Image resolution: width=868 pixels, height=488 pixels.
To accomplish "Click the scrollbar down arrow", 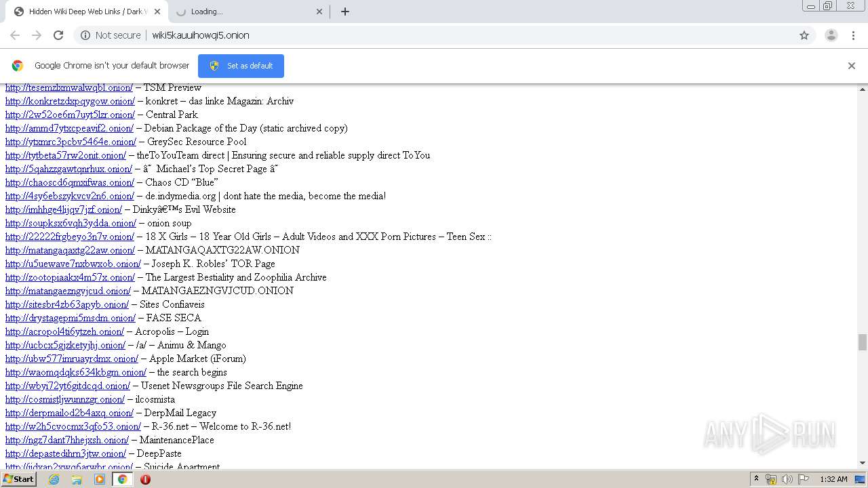I will pyautogui.click(x=863, y=464).
